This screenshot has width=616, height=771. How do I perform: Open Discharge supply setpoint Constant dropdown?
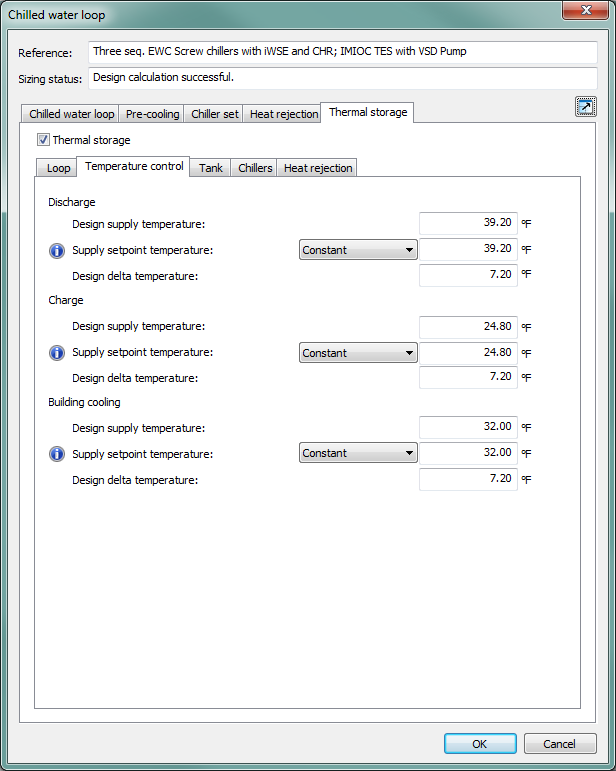point(358,250)
